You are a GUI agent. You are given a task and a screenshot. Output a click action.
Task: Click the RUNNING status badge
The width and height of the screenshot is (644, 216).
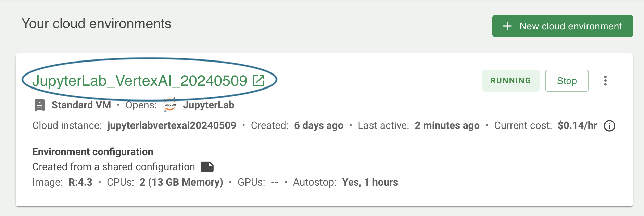pos(510,81)
